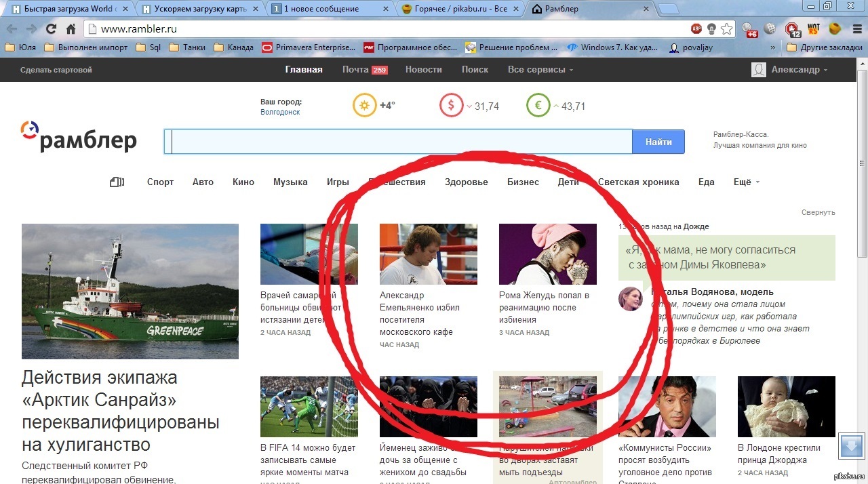Expand the Все сервисы dropdown
This screenshot has width=868, height=484.
click(540, 70)
